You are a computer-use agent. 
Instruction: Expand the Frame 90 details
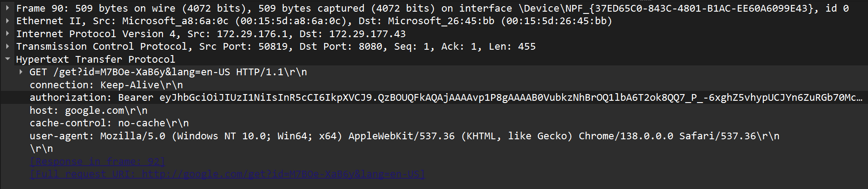point(8,8)
